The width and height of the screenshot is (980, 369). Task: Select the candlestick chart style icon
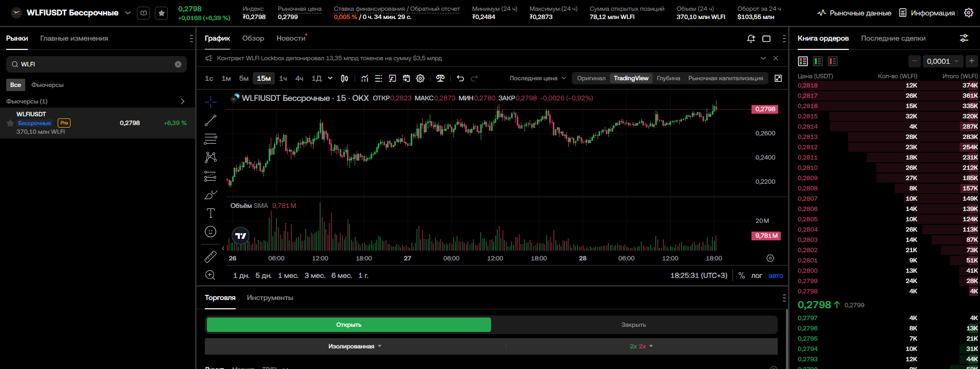344,78
